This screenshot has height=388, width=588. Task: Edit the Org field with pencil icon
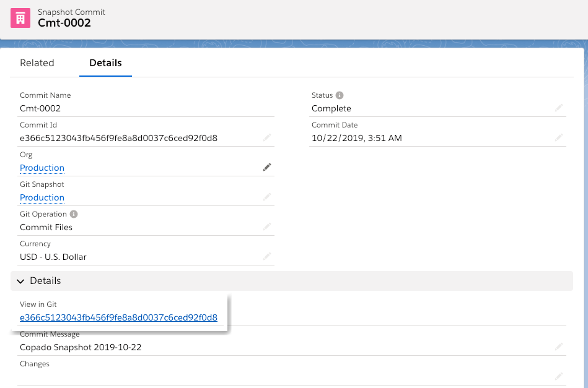267,167
